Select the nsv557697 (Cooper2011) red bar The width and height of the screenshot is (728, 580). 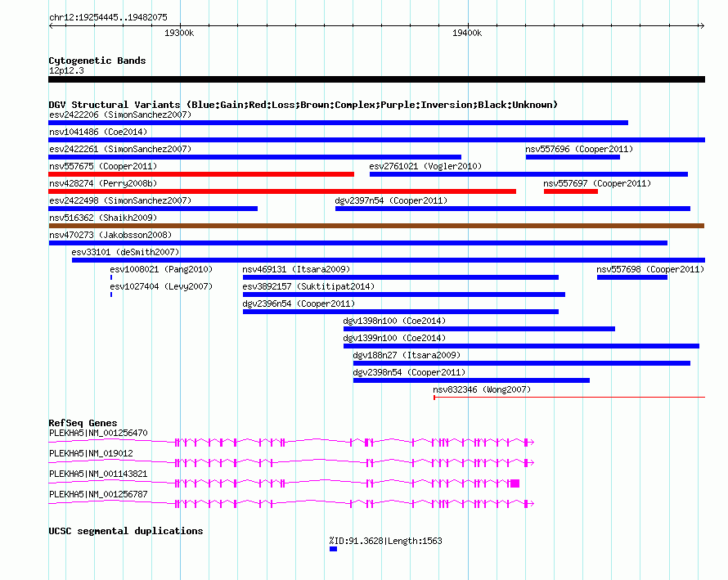(x=571, y=191)
